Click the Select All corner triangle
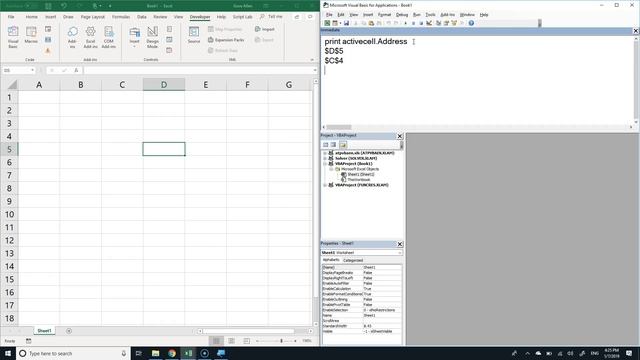This screenshot has height=360, width=640. click(x=11, y=84)
